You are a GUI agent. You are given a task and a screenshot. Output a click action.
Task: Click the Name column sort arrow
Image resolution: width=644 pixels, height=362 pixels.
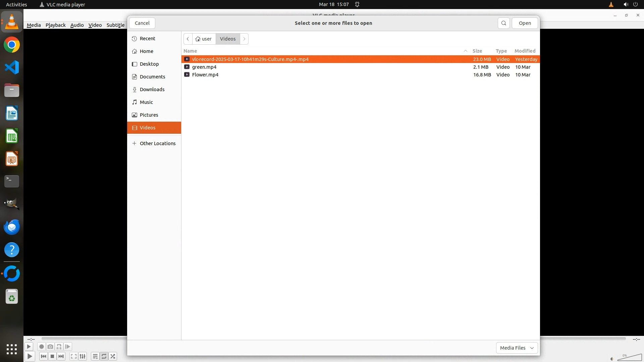(x=466, y=51)
